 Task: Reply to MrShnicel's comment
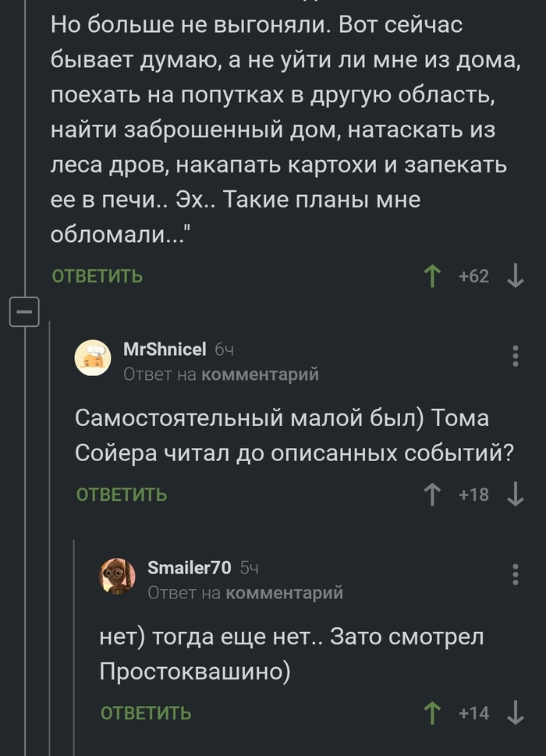[x=122, y=495]
